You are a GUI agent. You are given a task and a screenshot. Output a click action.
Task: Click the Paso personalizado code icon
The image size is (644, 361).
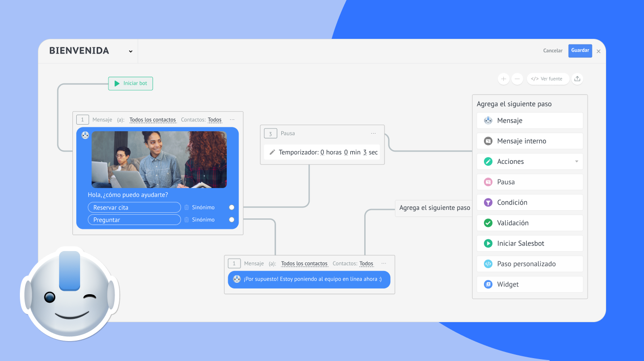(x=488, y=264)
